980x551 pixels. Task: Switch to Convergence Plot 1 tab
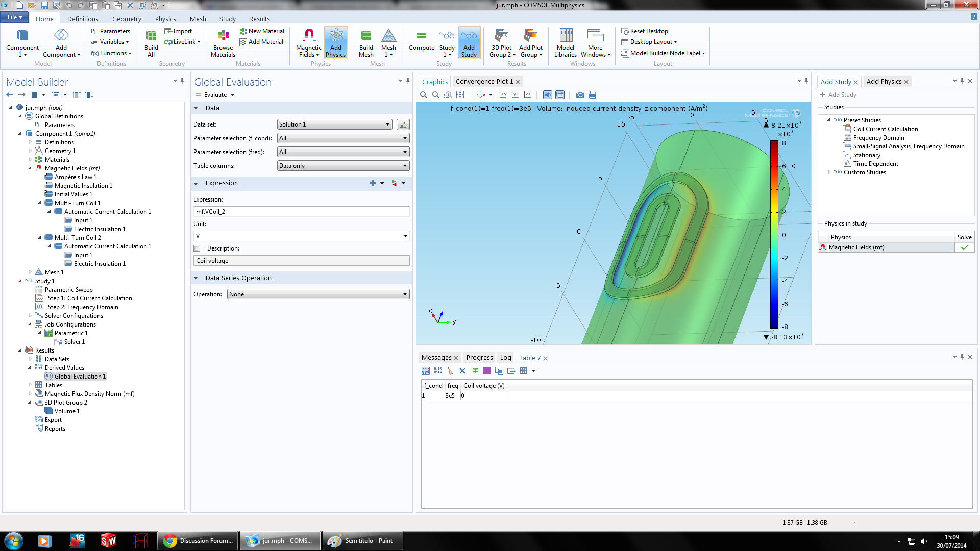click(484, 82)
